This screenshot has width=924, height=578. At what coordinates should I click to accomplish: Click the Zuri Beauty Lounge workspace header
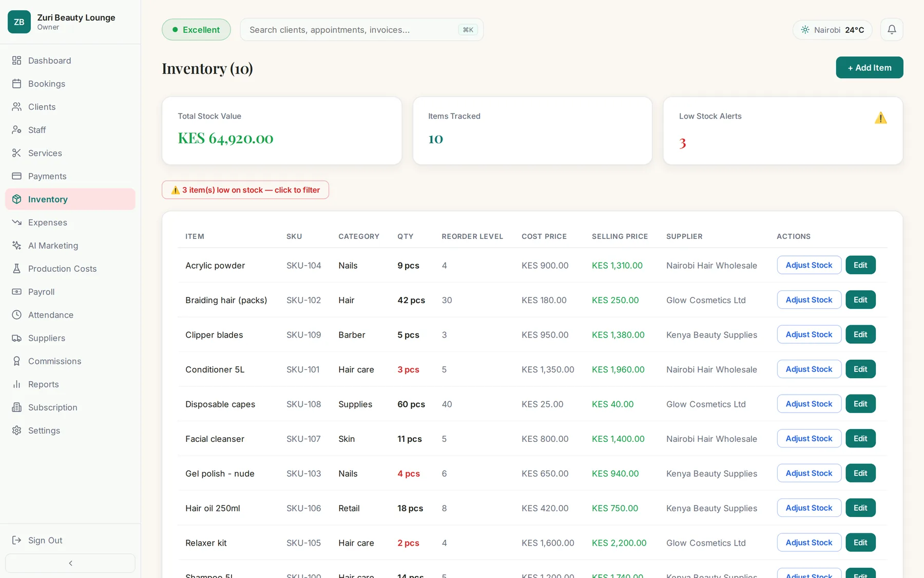(70, 22)
